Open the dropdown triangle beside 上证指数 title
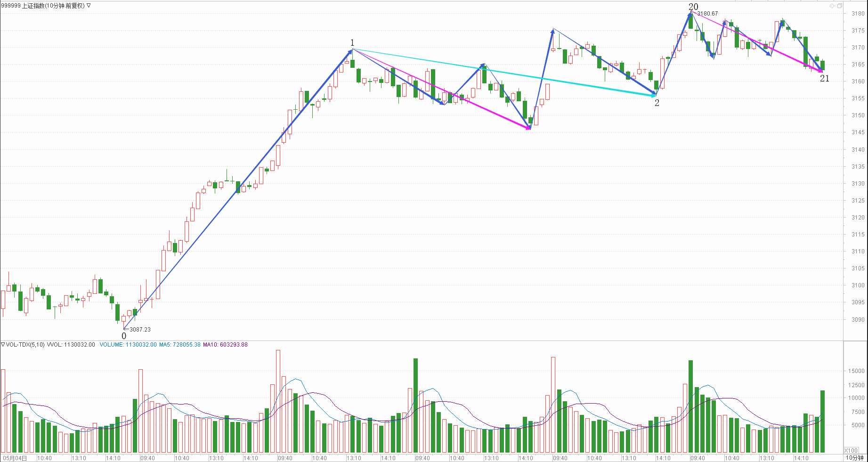 [x=89, y=6]
